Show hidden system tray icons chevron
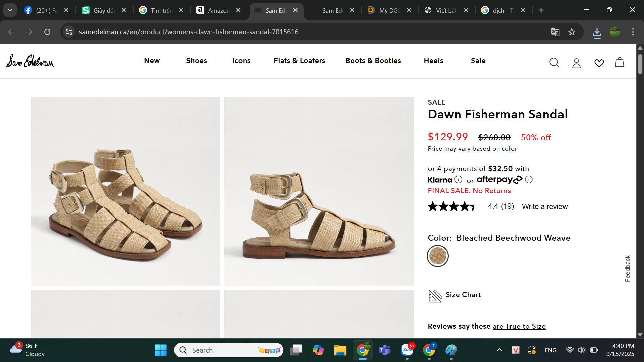The height and width of the screenshot is (362, 644). click(x=499, y=350)
